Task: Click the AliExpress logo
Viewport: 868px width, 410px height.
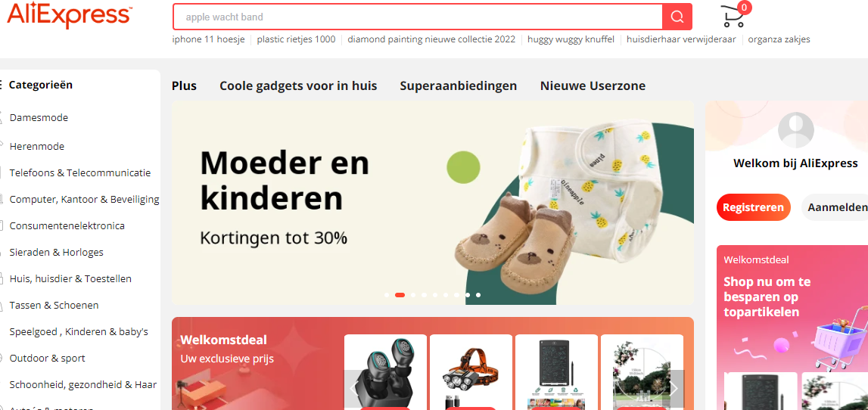Action: click(69, 15)
